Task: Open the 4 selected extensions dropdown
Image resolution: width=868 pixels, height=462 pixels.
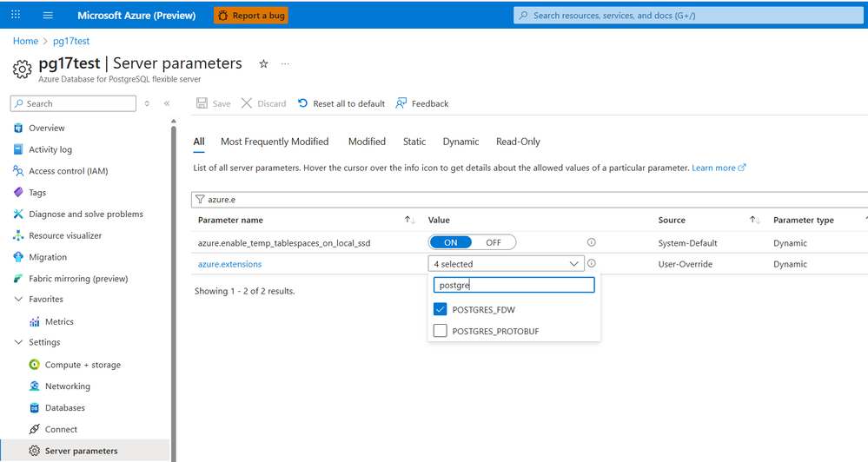Action: click(x=506, y=264)
